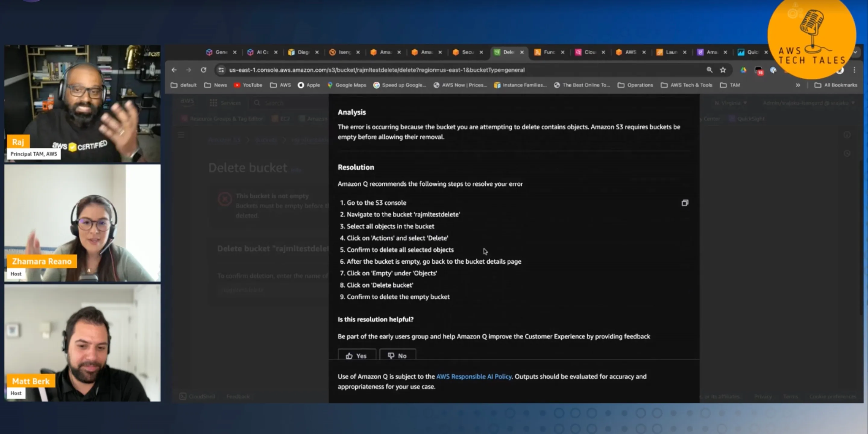The height and width of the screenshot is (434, 868).
Task: Open the TAM bookmarks folder
Action: point(730,85)
